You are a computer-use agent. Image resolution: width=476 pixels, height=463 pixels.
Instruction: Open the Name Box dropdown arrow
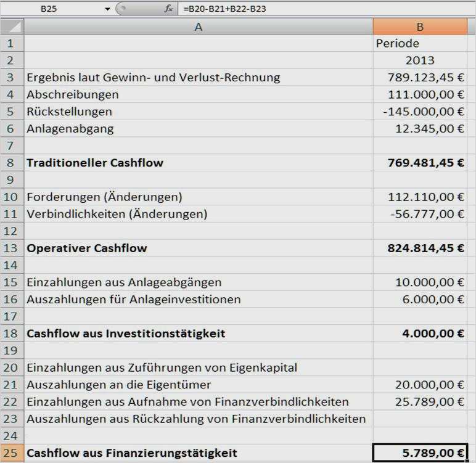(x=107, y=9)
